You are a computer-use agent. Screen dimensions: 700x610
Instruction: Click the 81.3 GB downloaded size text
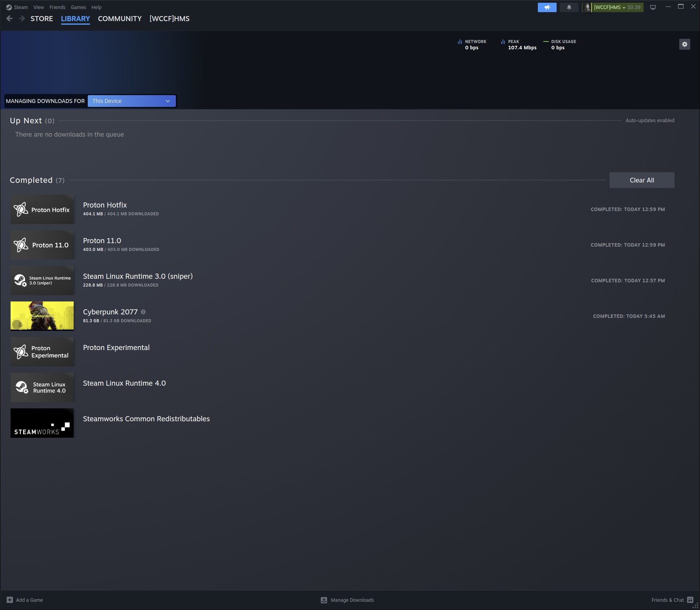pyautogui.click(x=117, y=321)
